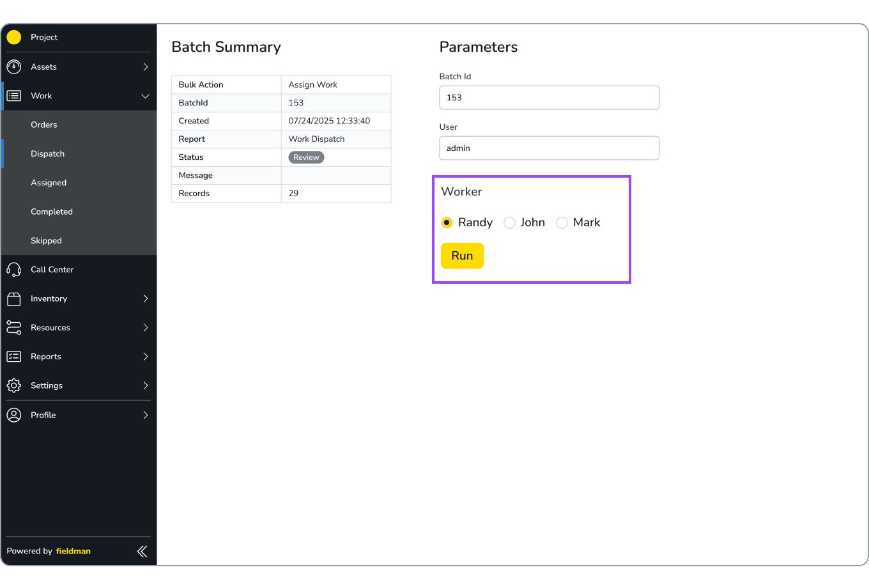Expand the Resources menu chevron
This screenshot has height=588, width=869.
click(x=146, y=328)
